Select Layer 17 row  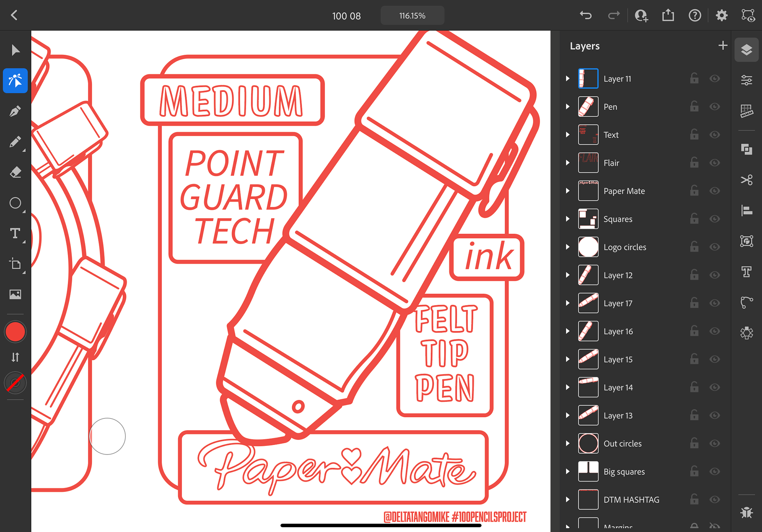tap(645, 303)
